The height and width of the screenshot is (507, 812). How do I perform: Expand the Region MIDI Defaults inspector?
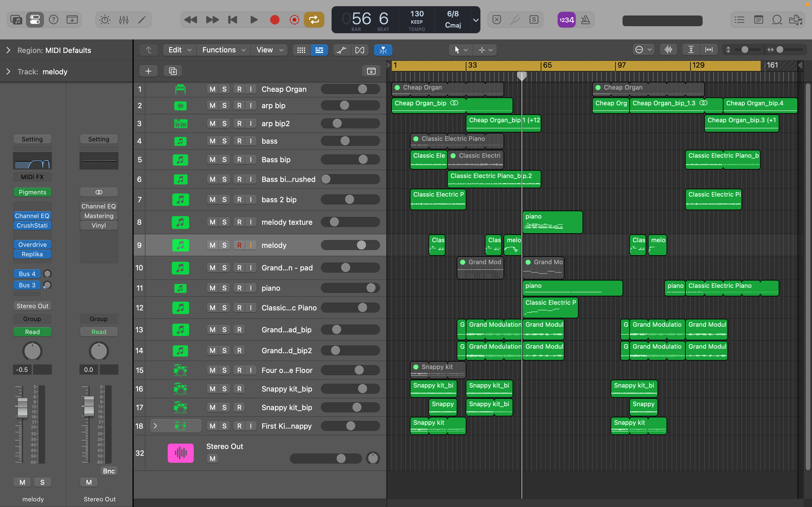tap(8, 50)
